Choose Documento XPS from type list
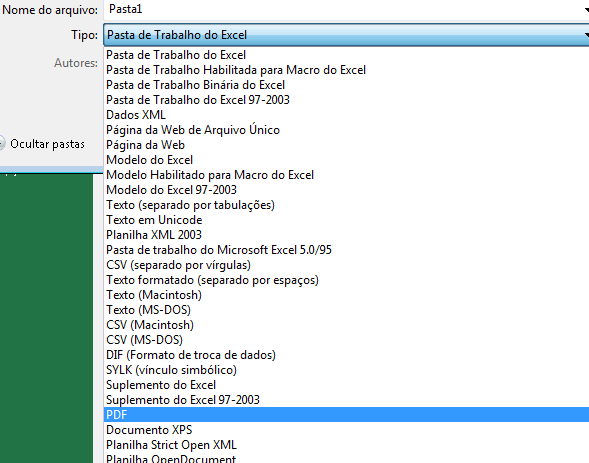Image resolution: width=589 pixels, height=463 pixels. click(x=346, y=430)
